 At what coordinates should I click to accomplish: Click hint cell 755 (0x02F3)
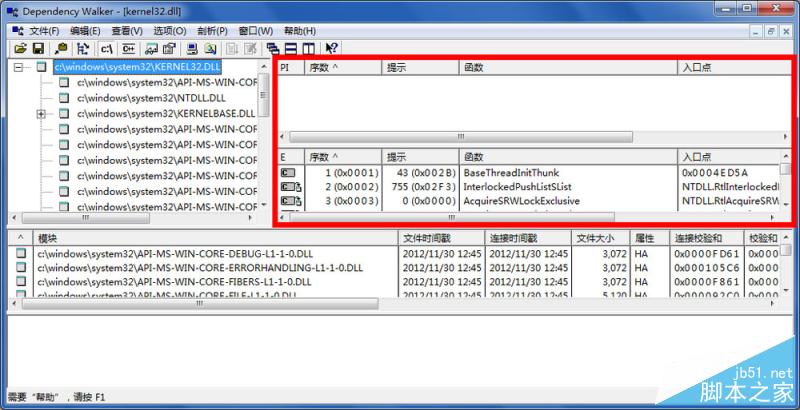(x=422, y=187)
